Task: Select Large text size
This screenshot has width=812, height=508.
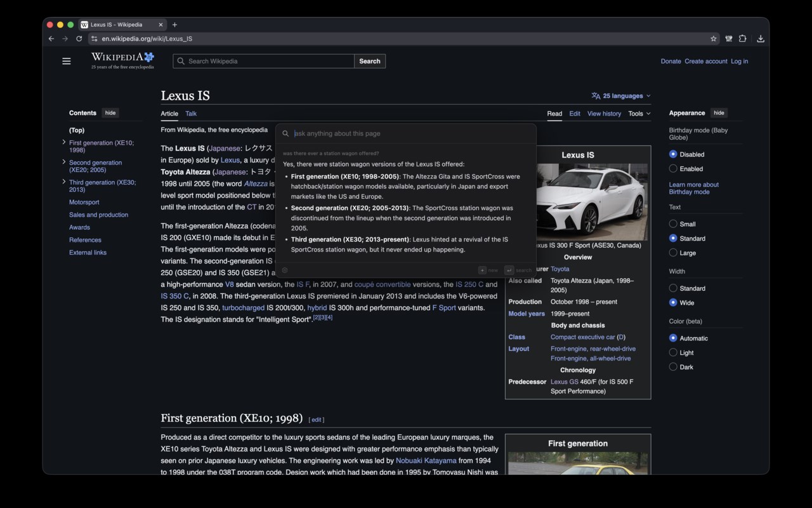Action: pyautogui.click(x=673, y=253)
